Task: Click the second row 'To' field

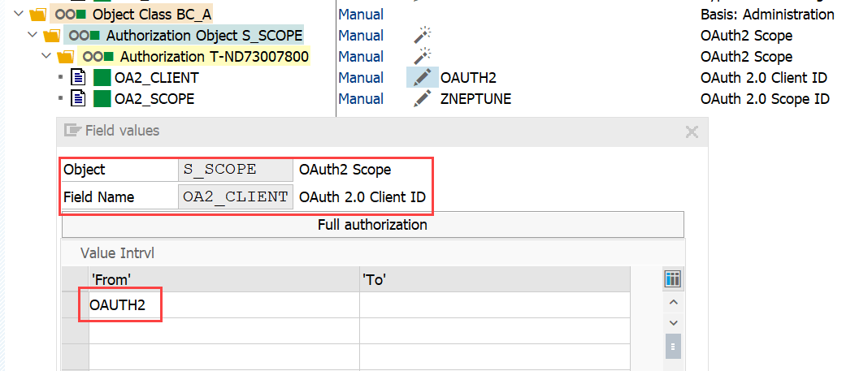Action: coord(494,330)
